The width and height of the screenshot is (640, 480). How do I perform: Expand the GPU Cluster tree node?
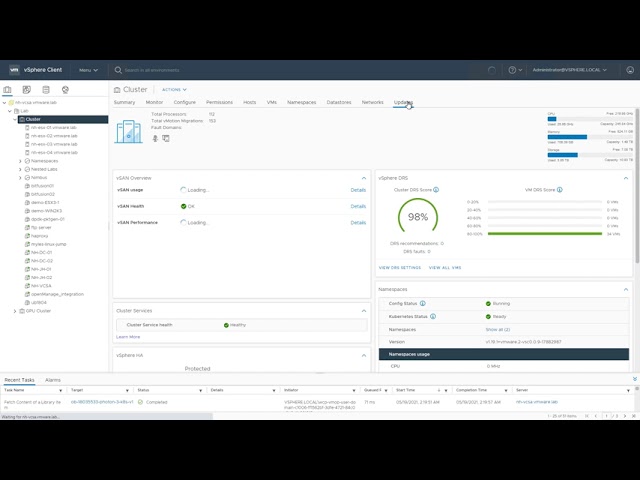pos(15,311)
